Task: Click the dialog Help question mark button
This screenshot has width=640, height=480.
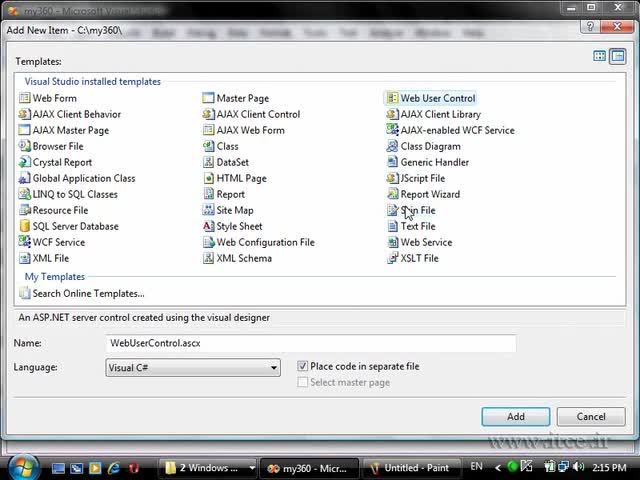Action: (590, 27)
